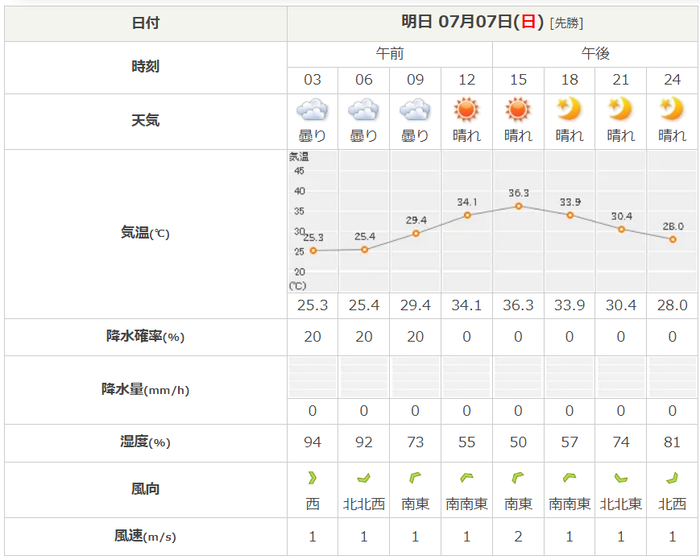700x556 pixels.
Task: Click the [先勝] label beside the date
Action: (567, 23)
